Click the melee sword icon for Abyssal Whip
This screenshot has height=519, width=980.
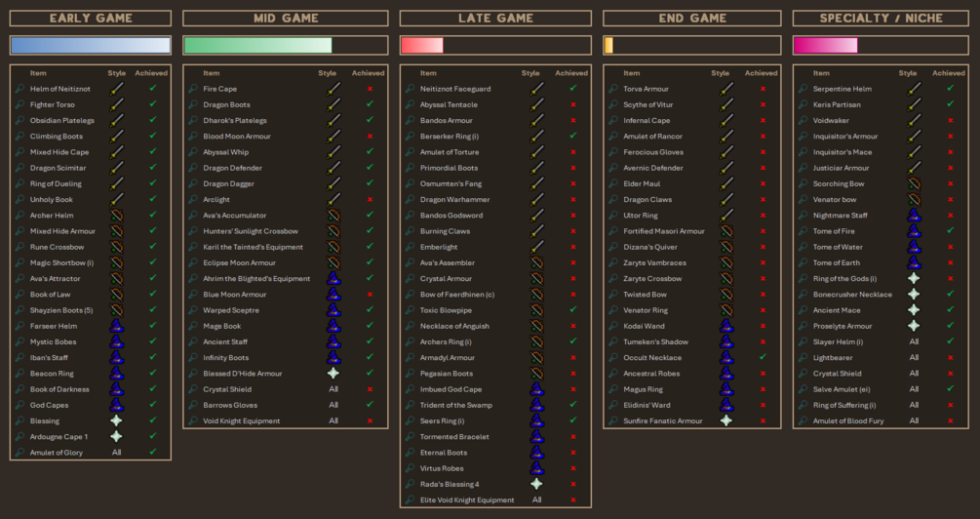(333, 152)
